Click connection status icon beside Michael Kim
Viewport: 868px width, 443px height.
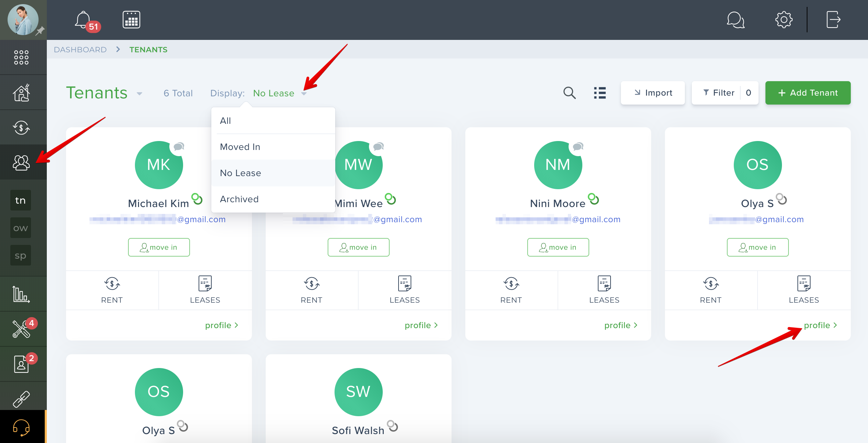tap(197, 199)
